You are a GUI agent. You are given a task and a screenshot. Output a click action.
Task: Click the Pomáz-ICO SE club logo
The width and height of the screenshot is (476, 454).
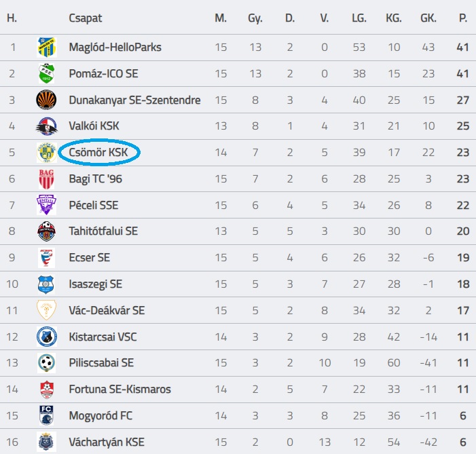46,74
